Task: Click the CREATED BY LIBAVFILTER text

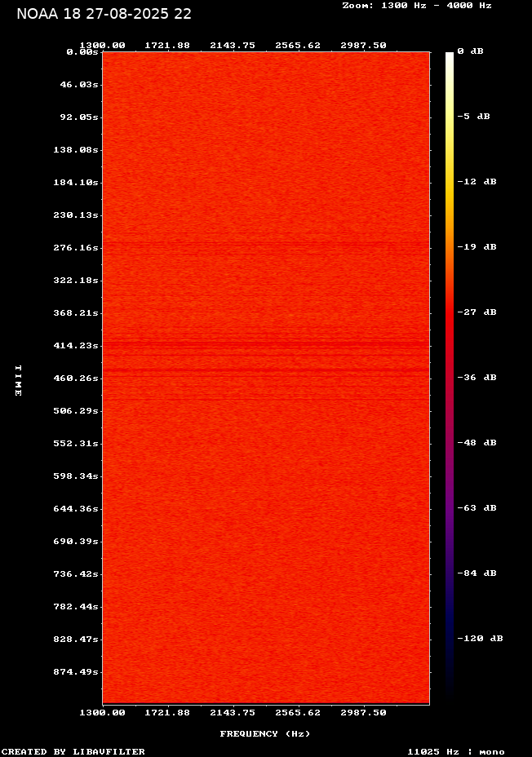Action: pyautogui.click(x=73, y=751)
